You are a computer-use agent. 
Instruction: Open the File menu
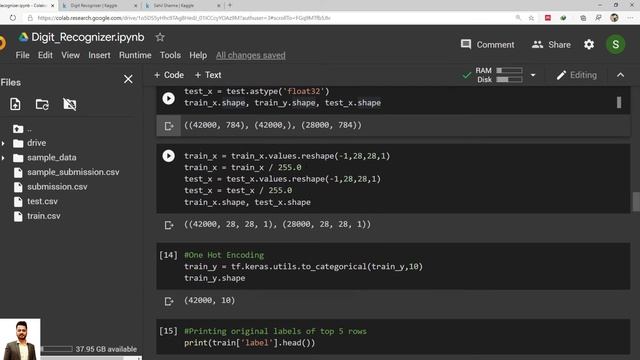click(x=22, y=55)
